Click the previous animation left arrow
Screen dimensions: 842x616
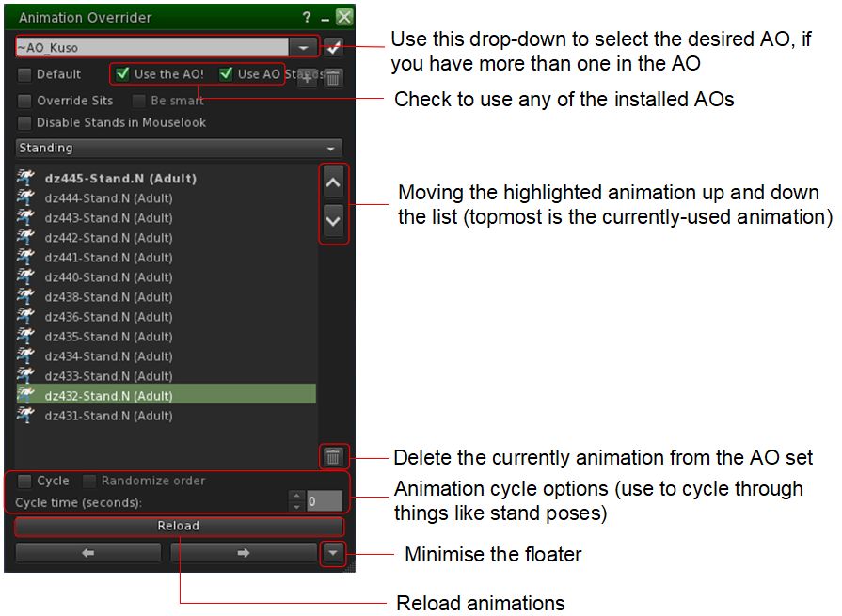88,553
